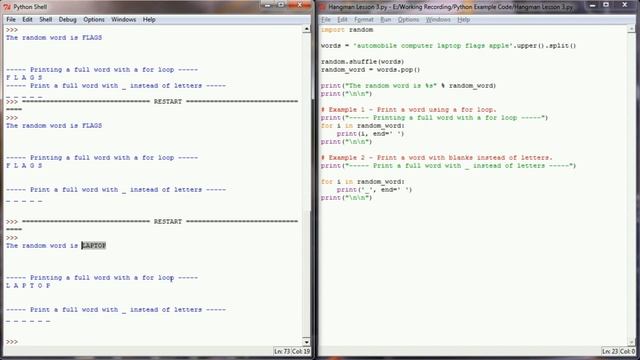Open Edit menu in Hangman Lesson editor
The image size is (640, 360).
point(342,20)
